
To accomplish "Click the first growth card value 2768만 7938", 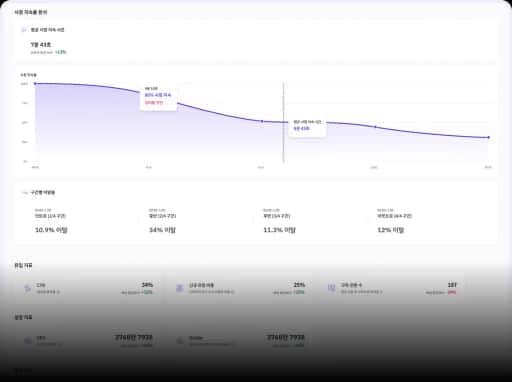I will 134,338.
